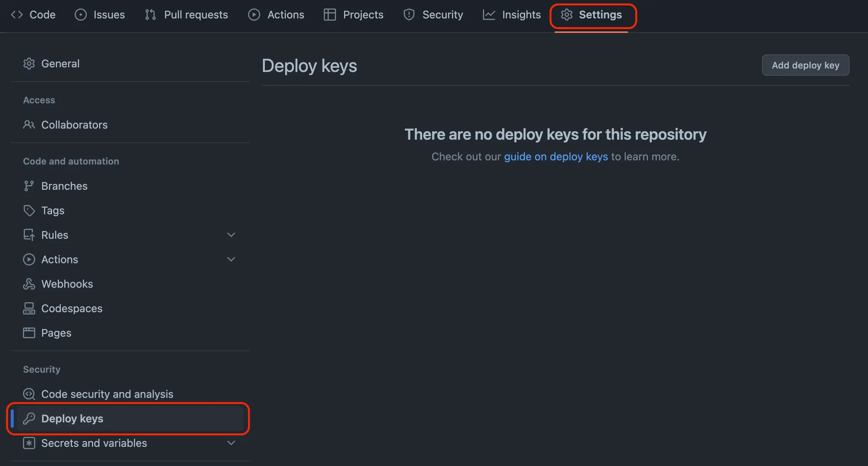Open the guide on deploy keys link

[556, 157]
